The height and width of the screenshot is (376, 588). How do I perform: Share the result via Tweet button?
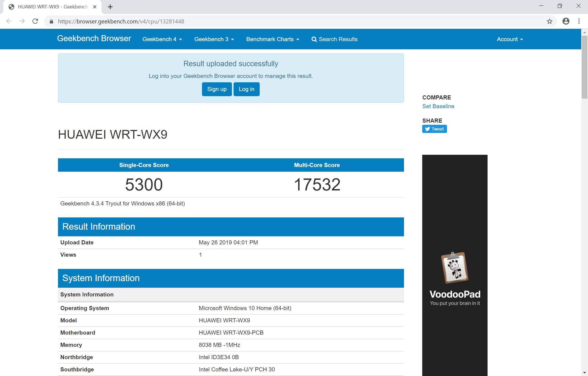[x=434, y=129]
